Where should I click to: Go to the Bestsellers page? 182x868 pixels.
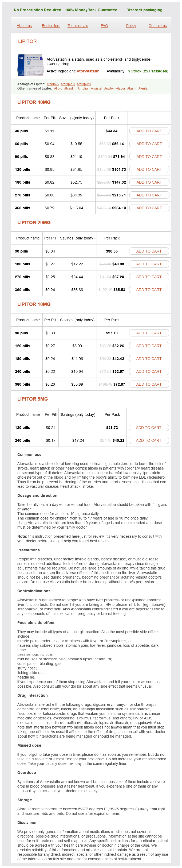tap(51, 26)
